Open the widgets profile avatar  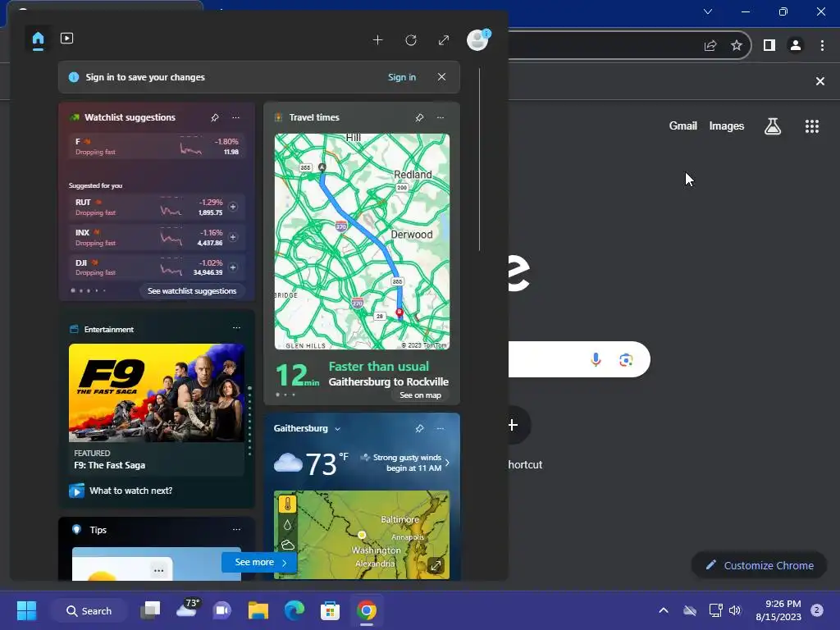pyautogui.click(x=477, y=40)
